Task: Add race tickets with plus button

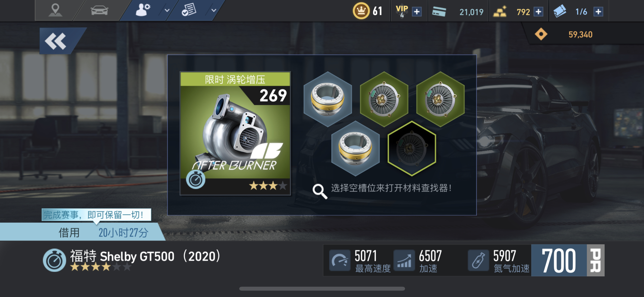Action: (598, 12)
